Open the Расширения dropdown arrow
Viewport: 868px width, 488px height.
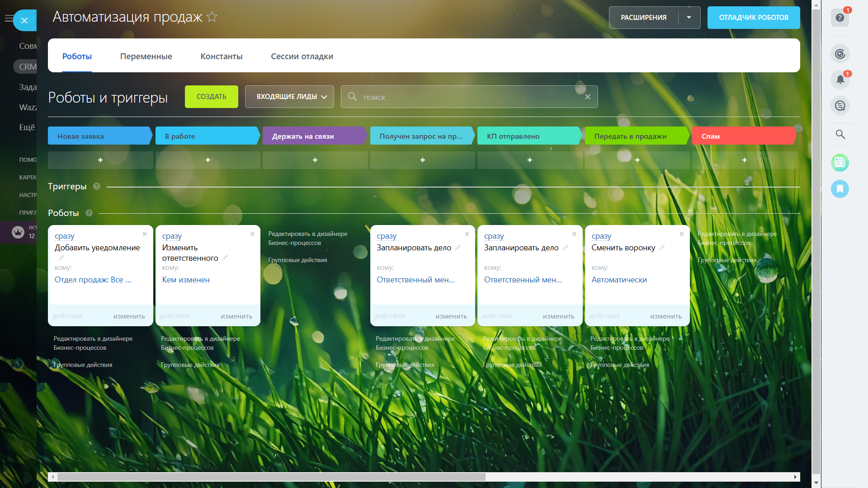pyautogui.click(x=689, y=18)
